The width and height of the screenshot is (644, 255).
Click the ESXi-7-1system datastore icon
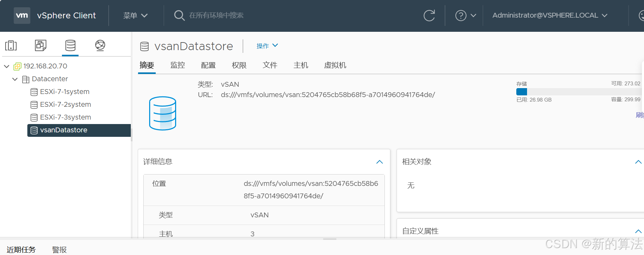[x=34, y=92]
